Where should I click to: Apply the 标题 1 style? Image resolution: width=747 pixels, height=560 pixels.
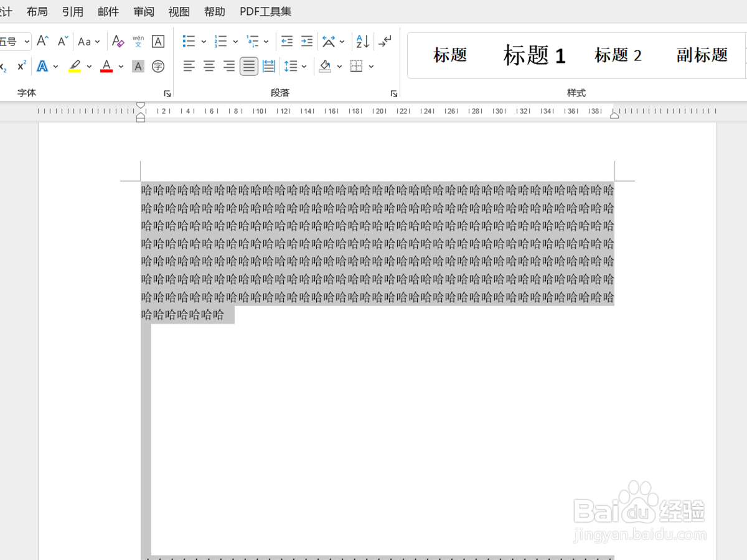(534, 55)
